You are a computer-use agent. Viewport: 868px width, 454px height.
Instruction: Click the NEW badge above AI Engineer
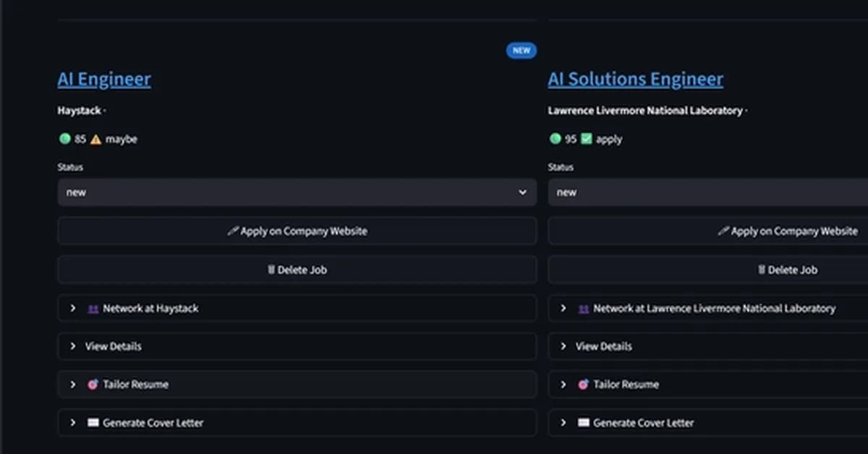[521, 51]
